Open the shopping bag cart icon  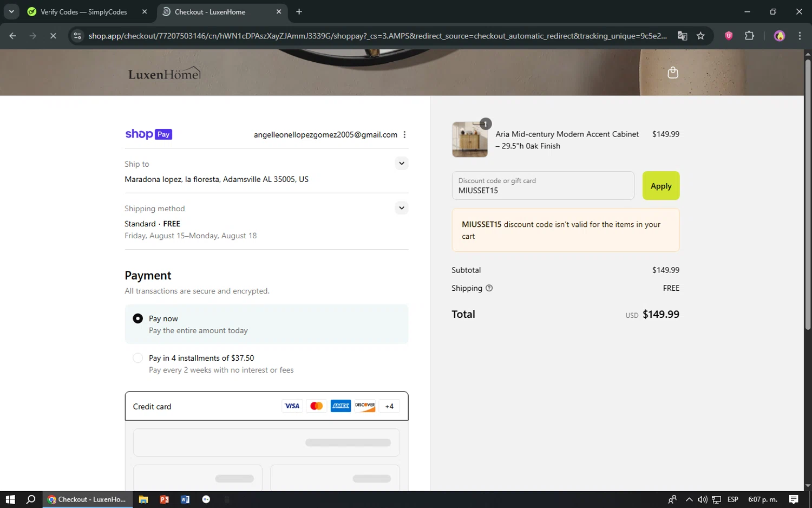click(x=673, y=73)
